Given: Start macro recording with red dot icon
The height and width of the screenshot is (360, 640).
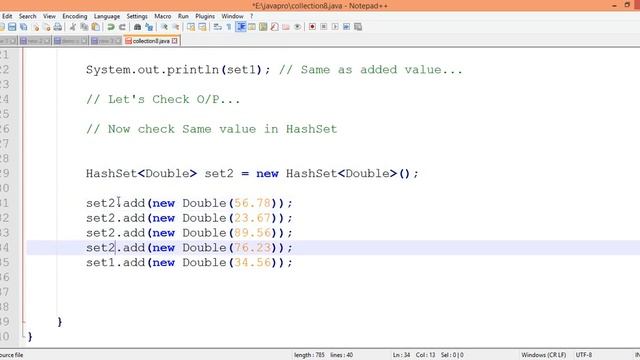Looking at the screenshot, I should (x=312, y=27).
